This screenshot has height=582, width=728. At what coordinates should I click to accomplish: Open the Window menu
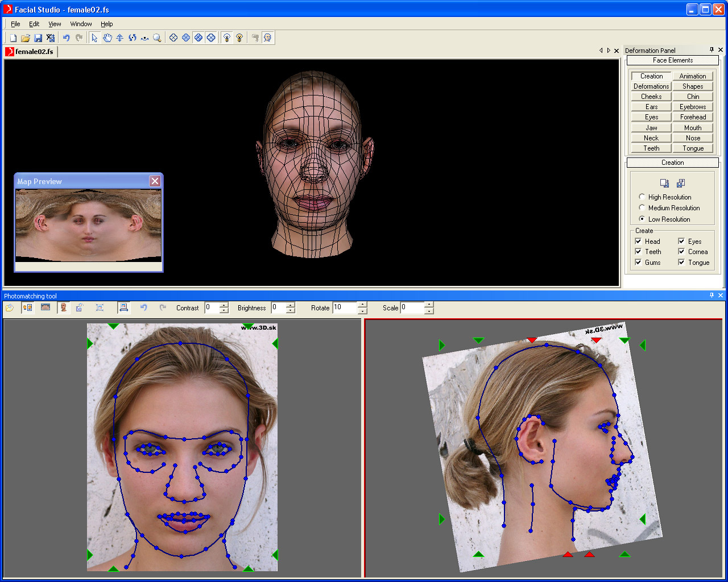coord(81,24)
